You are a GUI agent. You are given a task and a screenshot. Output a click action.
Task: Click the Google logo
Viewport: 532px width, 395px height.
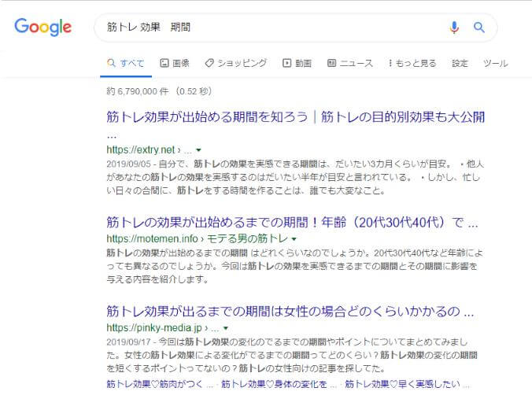[42, 28]
